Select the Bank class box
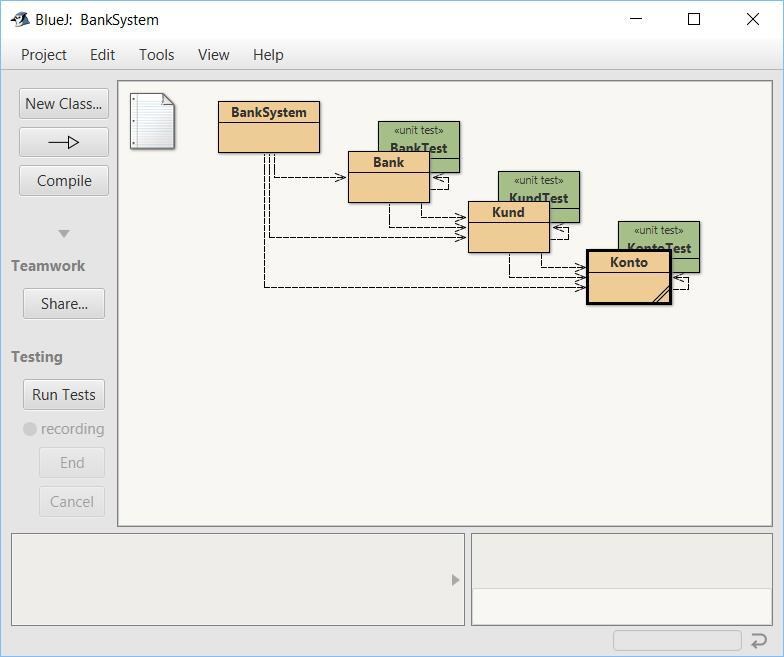The height and width of the screenshot is (657, 784). pyautogui.click(x=388, y=178)
